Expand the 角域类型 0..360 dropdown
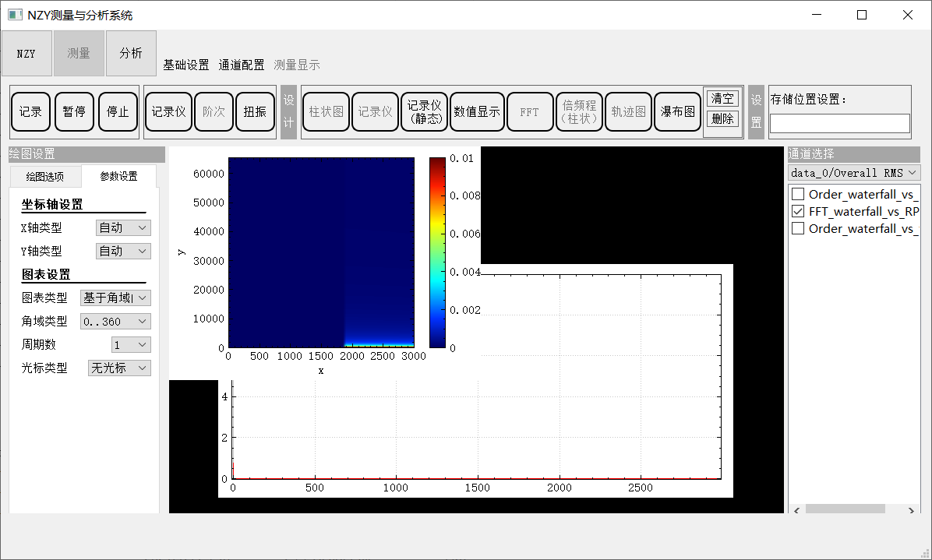 coord(115,321)
